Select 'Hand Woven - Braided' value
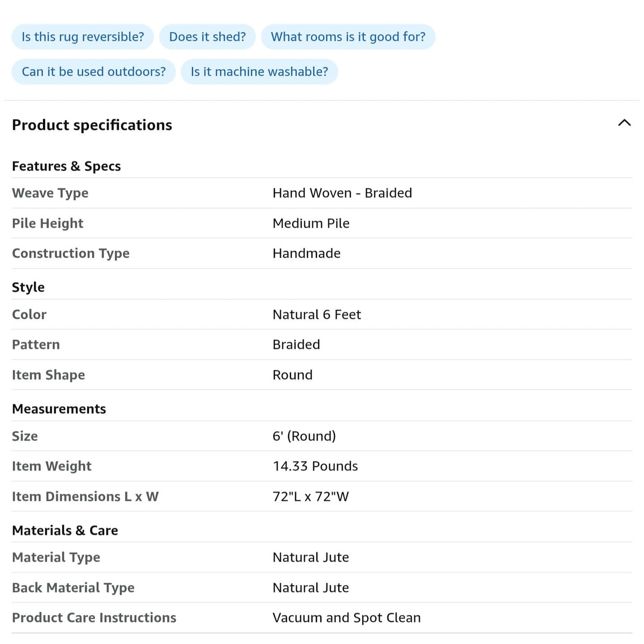Viewport: 644px width, 644px height. [342, 193]
